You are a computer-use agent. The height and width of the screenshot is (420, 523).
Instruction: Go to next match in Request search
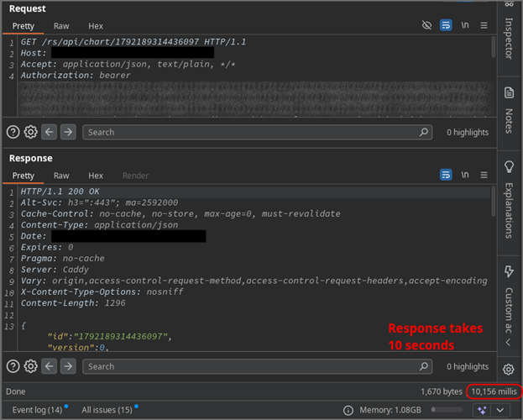click(68, 132)
